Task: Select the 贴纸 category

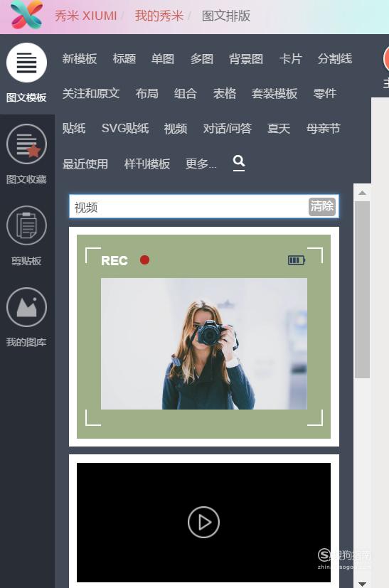Action: click(x=74, y=128)
